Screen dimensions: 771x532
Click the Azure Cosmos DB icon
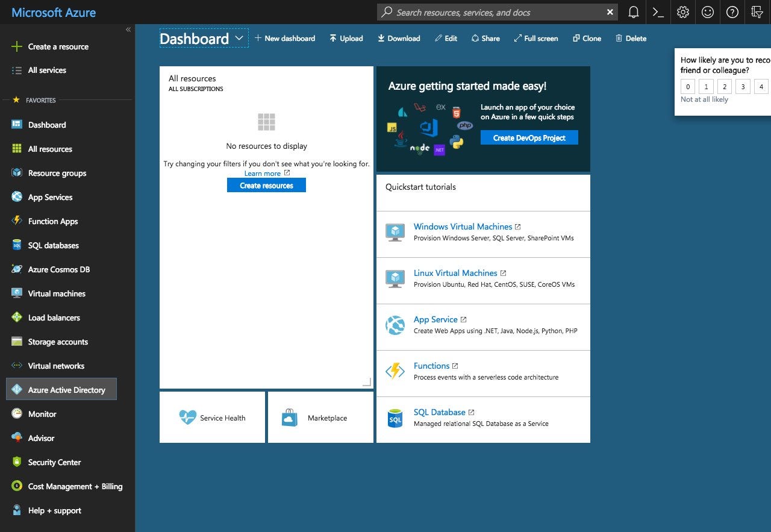click(x=17, y=269)
